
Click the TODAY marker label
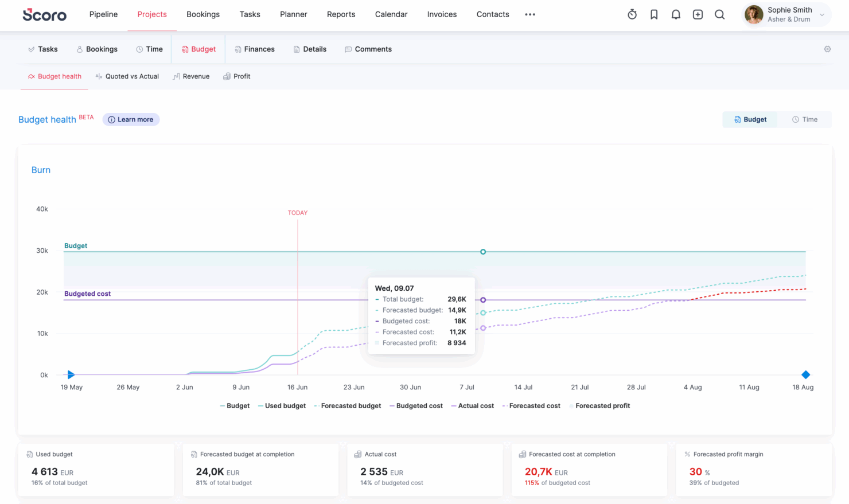(298, 213)
